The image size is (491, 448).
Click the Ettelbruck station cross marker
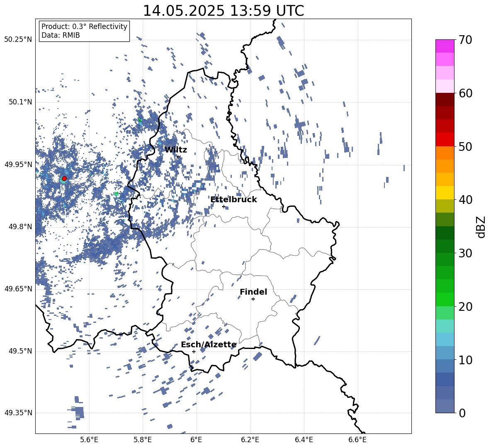(x=224, y=206)
